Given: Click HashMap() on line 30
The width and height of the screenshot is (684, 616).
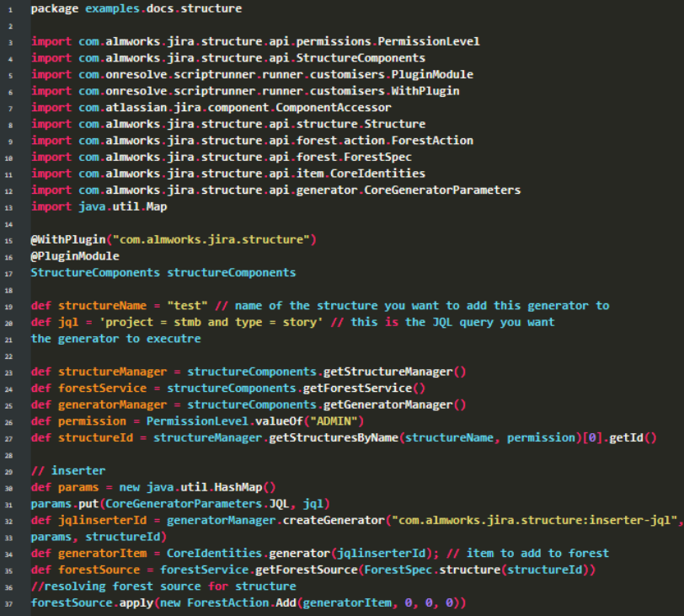Looking at the screenshot, I should tap(245, 488).
